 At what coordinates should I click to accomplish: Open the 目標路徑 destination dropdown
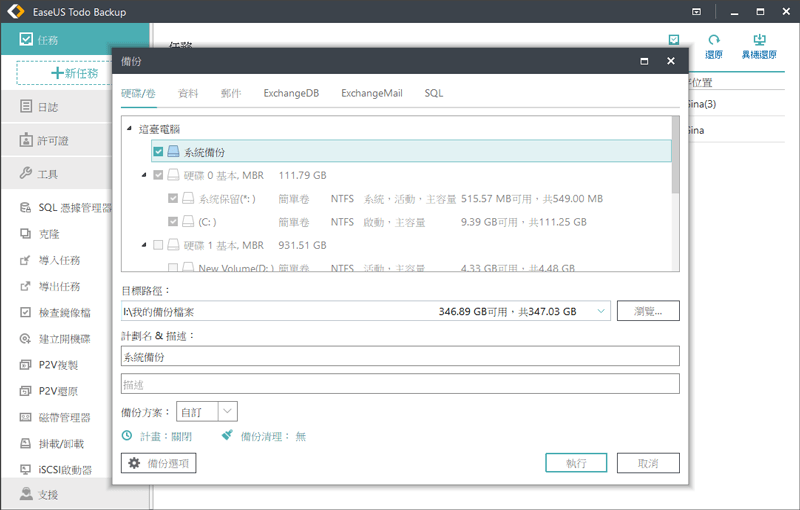600,311
